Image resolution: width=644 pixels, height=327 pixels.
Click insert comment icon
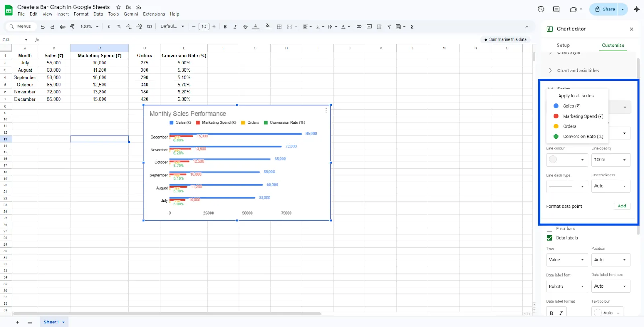pos(369,27)
